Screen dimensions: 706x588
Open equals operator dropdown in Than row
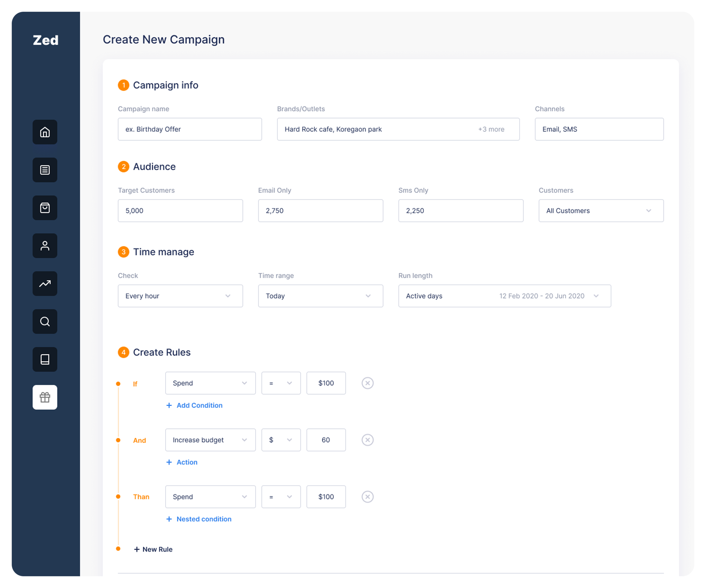coord(281,497)
